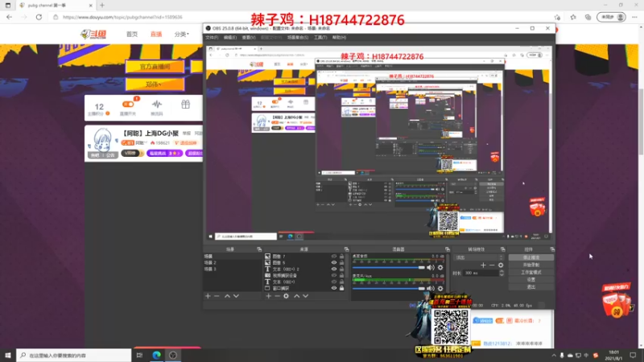The width and height of the screenshot is (644, 362).
Task: Open the OBS 编辑(E) menu
Action: [230, 37]
